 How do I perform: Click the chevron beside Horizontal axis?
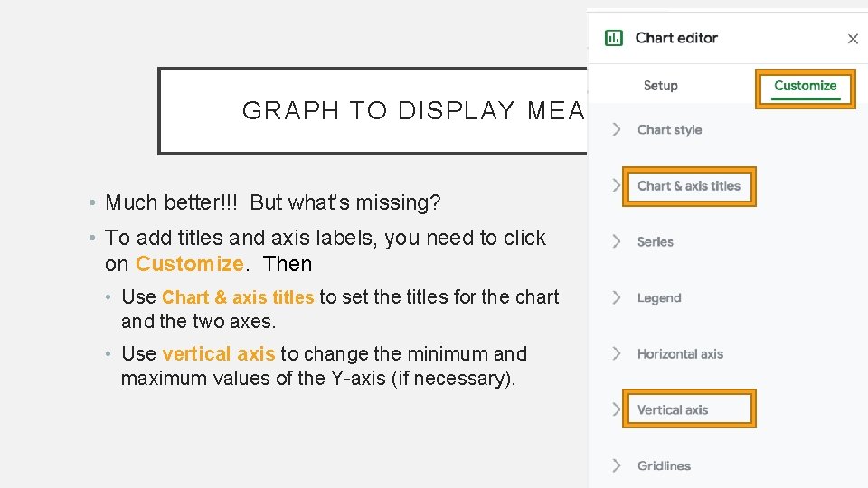(x=617, y=353)
